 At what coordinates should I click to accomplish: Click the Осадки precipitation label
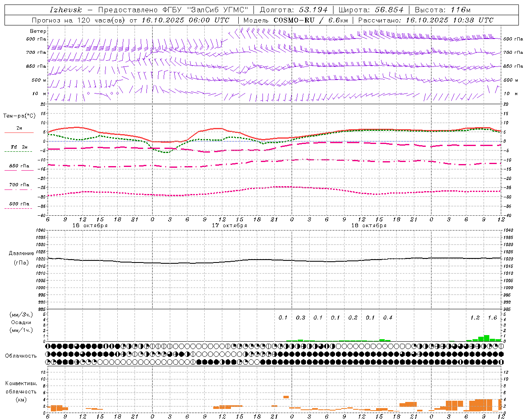point(21,322)
